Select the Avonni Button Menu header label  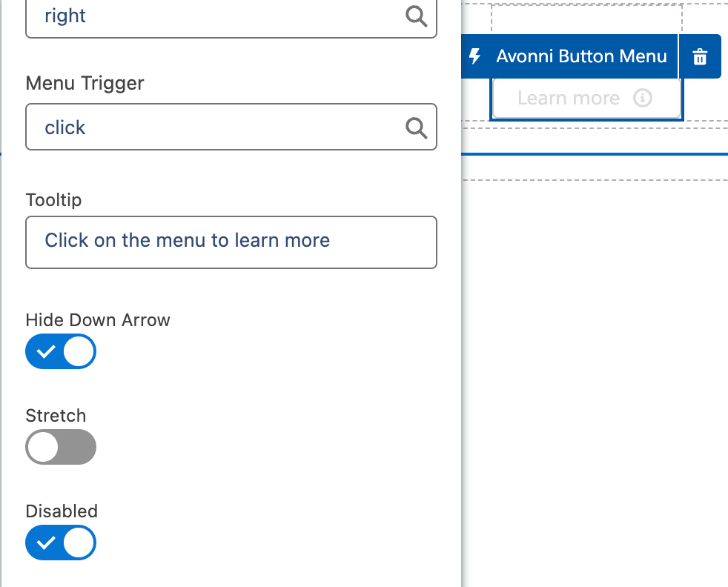point(581,56)
